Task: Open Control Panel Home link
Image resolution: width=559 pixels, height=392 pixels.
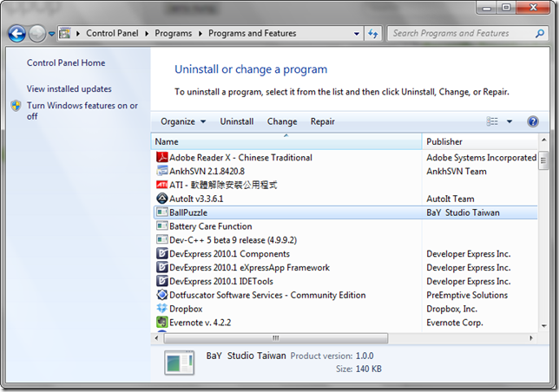Action: point(66,63)
